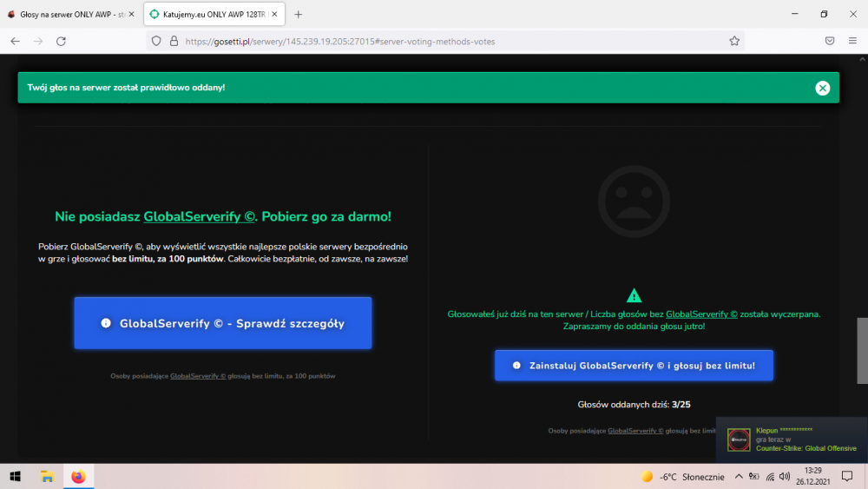Open battery status tray icon

click(754, 477)
